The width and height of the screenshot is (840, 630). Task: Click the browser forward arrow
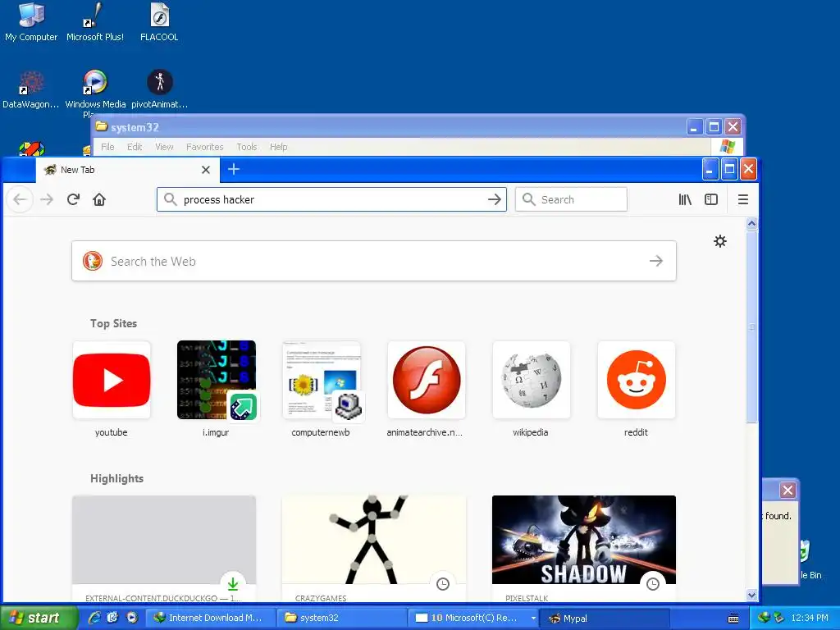pos(47,200)
